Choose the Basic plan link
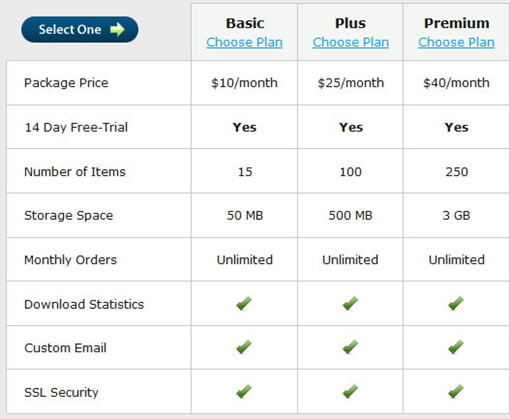The image size is (510, 419). coord(244,42)
